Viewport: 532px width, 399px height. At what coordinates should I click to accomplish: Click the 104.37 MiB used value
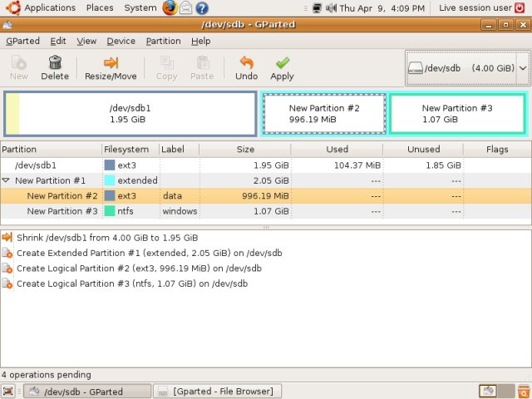tap(357, 165)
